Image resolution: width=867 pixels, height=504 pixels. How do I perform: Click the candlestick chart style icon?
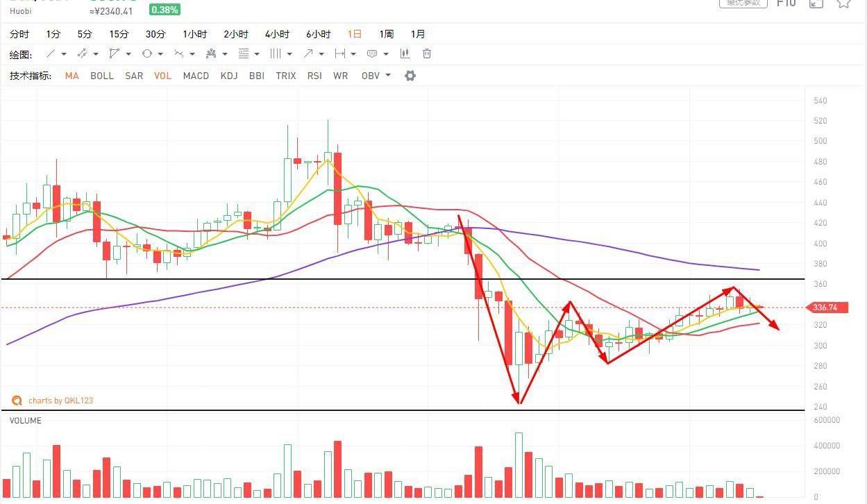point(405,54)
